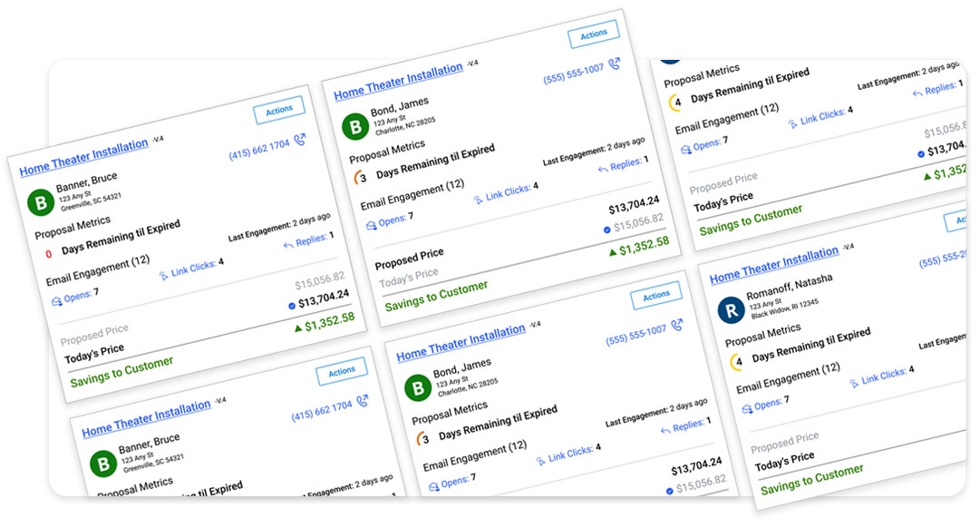Viewport: 980px width, 528px height.
Task: Click the 4-day remaining gauge on Romanoff card
Action: tap(736, 362)
